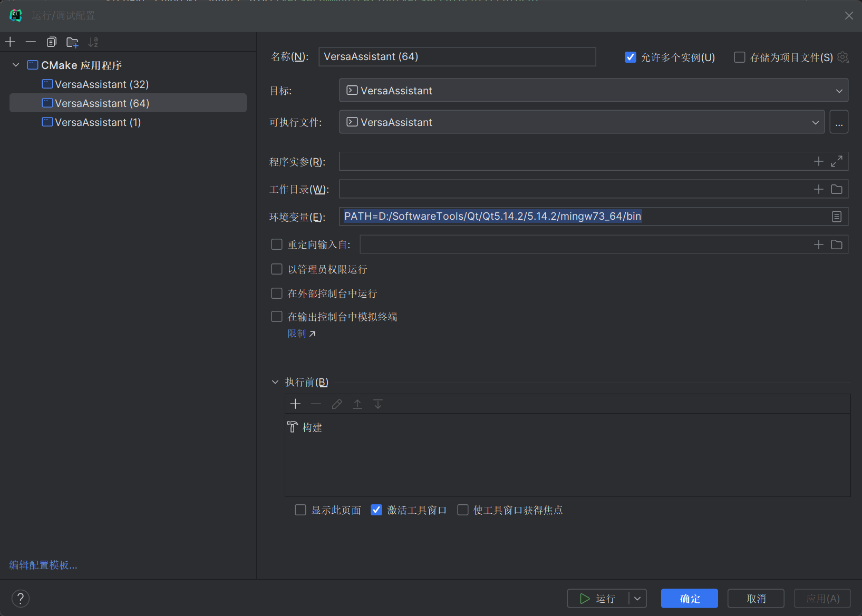The width and height of the screenshot is (862, 616).
Task: Click the 取消 button
Action: (756, 599)
